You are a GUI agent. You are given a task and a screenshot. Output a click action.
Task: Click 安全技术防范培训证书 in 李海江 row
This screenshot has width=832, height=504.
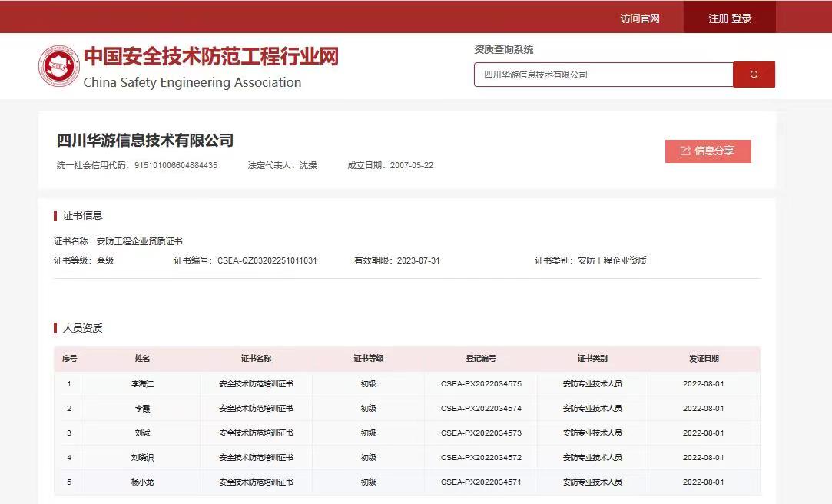coord(257,383)
